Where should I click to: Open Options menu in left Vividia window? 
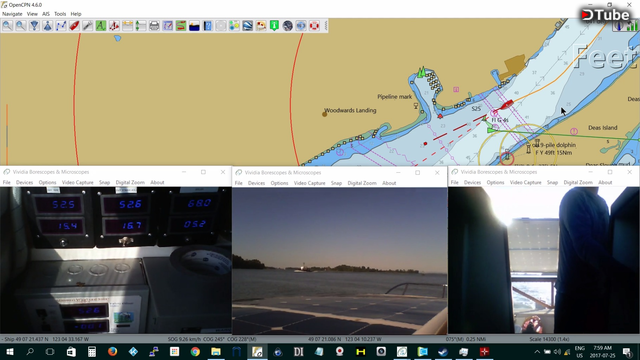[x=47, y=182]
